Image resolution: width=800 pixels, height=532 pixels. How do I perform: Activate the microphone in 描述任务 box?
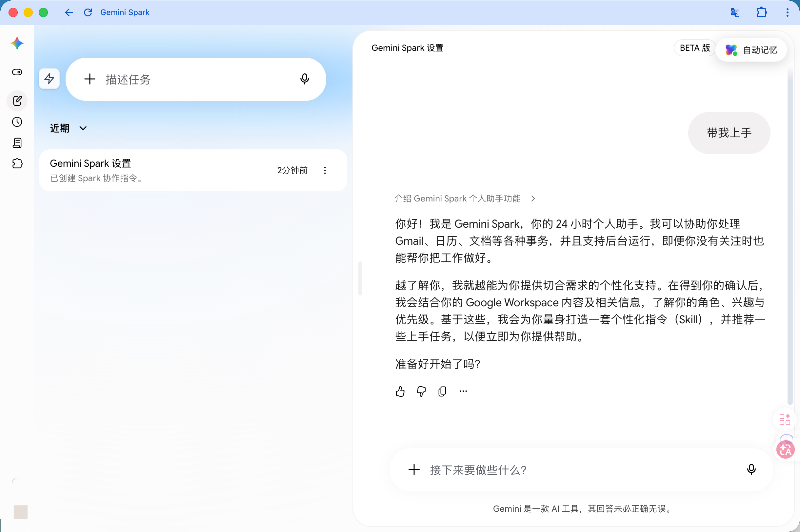click(305, 79)
